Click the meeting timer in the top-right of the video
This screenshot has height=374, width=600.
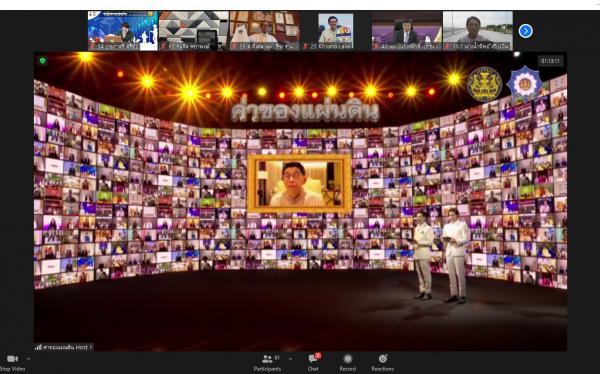550,61
